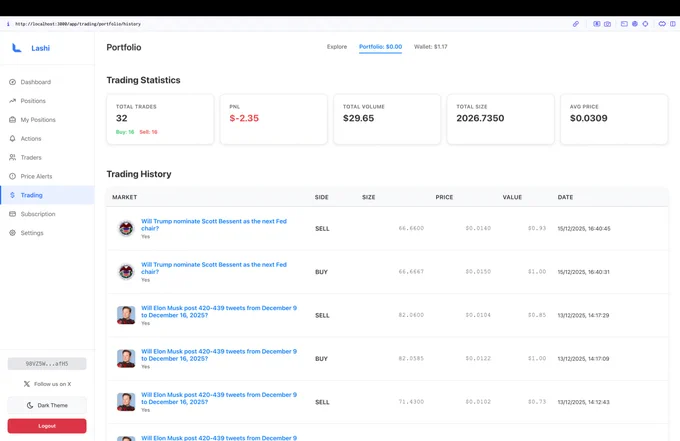Switch to the Wallet: $1.17 tab
This screenshot has width=680, height=441.
431,47
